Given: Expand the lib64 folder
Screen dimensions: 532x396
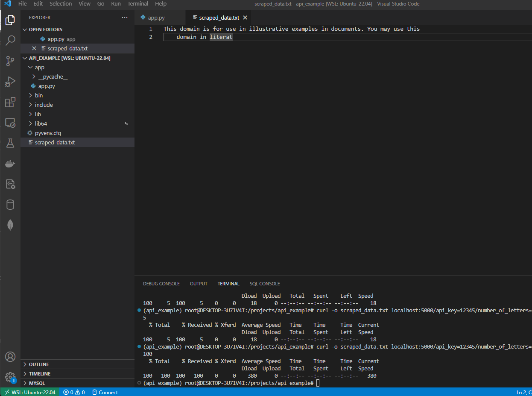Looking at the screenshot, I should pyautogui.click(x=41, y=123).
